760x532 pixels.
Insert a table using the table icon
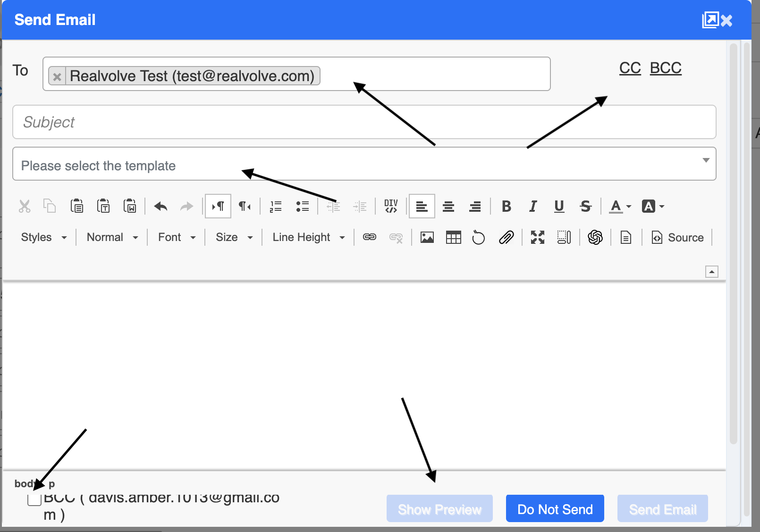453,237
